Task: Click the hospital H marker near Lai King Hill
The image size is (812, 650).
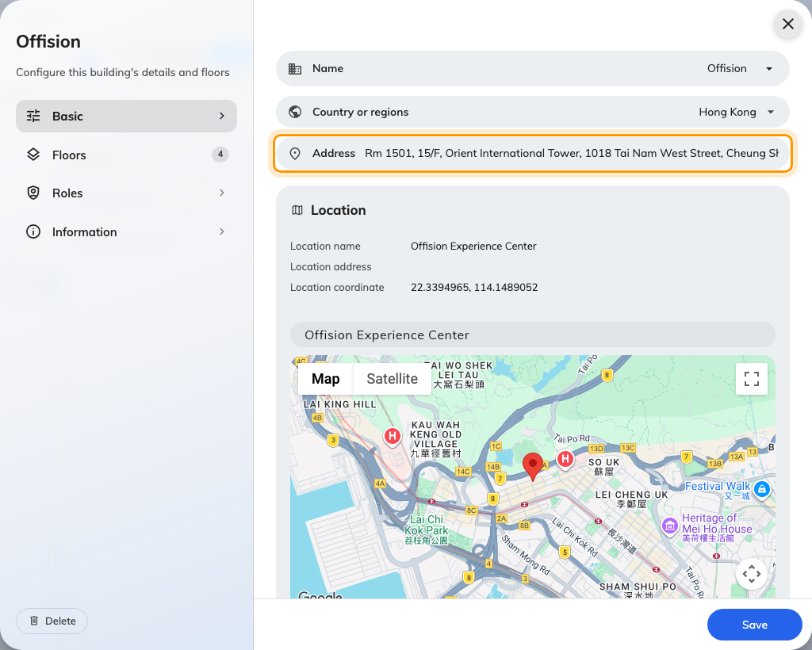Action: [393, 436]
